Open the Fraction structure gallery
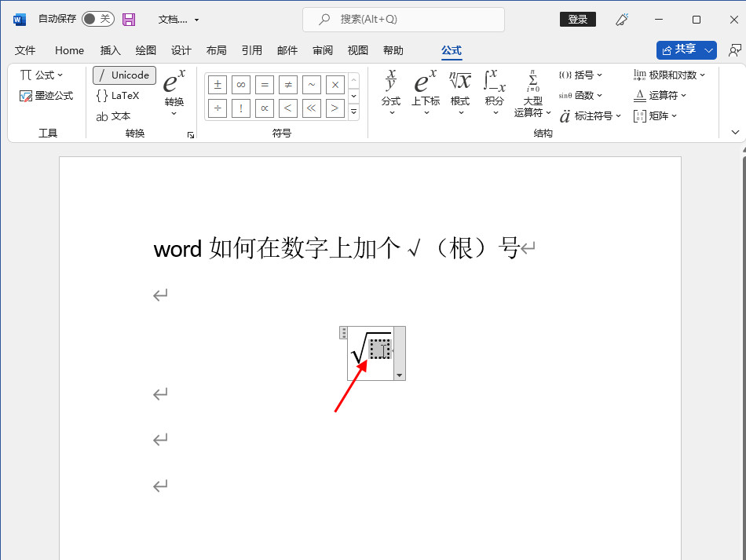This screenshot has height=560, width=746. click(391, 93)
